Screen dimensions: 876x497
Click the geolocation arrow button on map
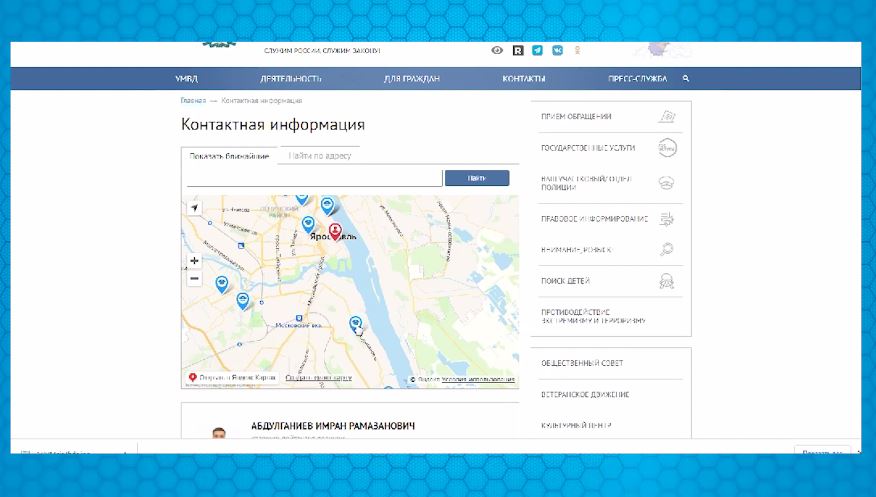click(194, 208)
